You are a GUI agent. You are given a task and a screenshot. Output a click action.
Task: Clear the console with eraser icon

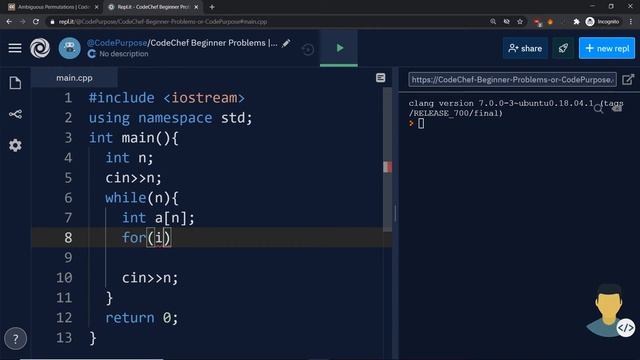tap(617, 108)
